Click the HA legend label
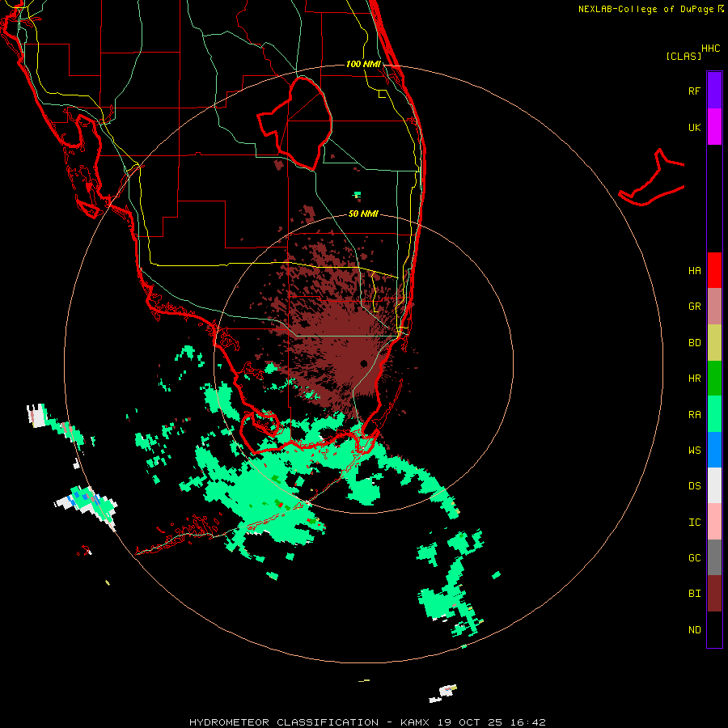 coord(694,271)
